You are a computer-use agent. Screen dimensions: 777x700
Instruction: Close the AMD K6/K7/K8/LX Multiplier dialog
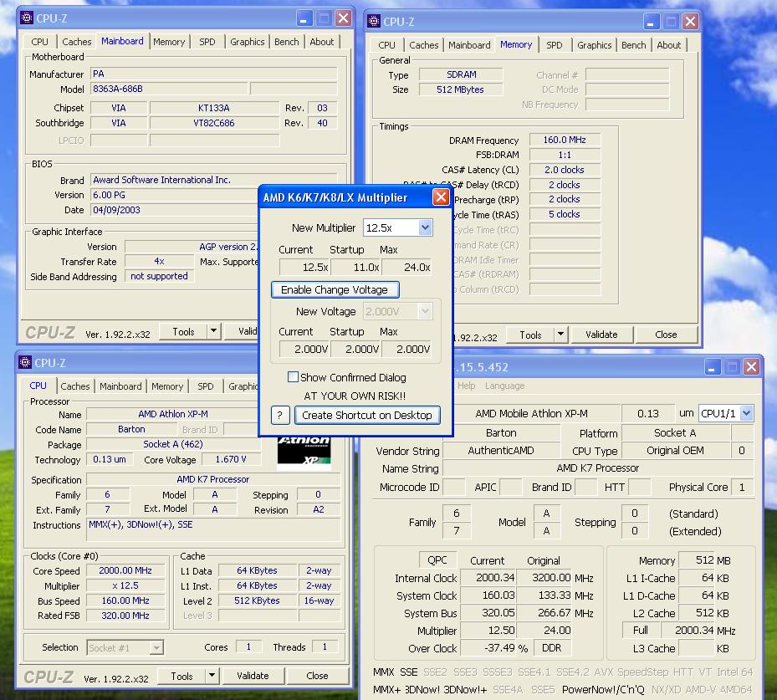tap(441, 197)
